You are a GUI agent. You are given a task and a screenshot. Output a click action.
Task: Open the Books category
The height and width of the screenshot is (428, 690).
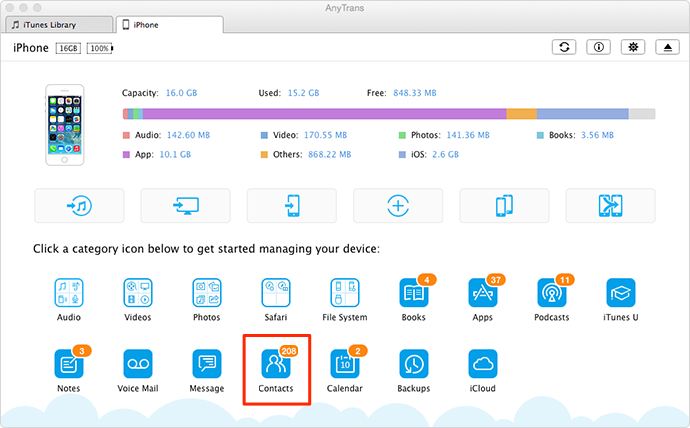(414, 293)
